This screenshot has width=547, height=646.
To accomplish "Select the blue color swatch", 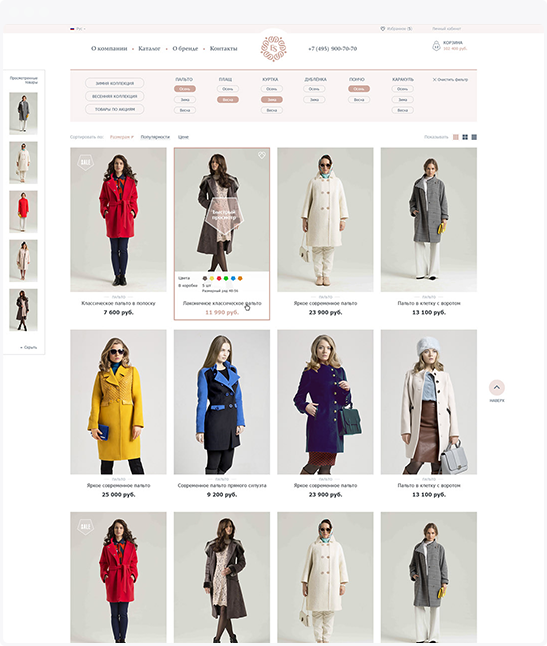I will (233, 279).
